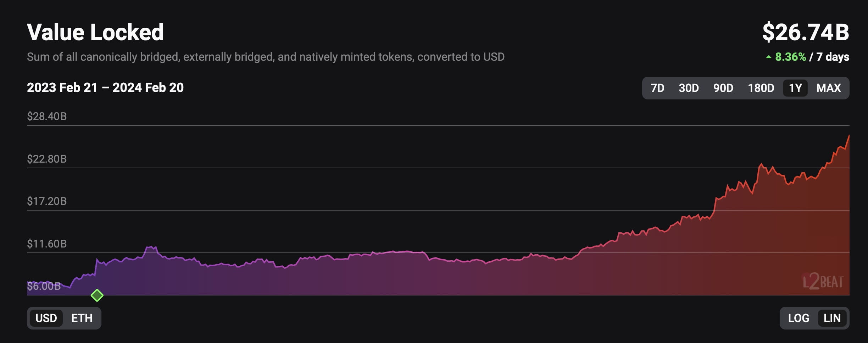Screen dimensions: 868x343
Task: Select the green diamond milestone marker
Action: 96,294
